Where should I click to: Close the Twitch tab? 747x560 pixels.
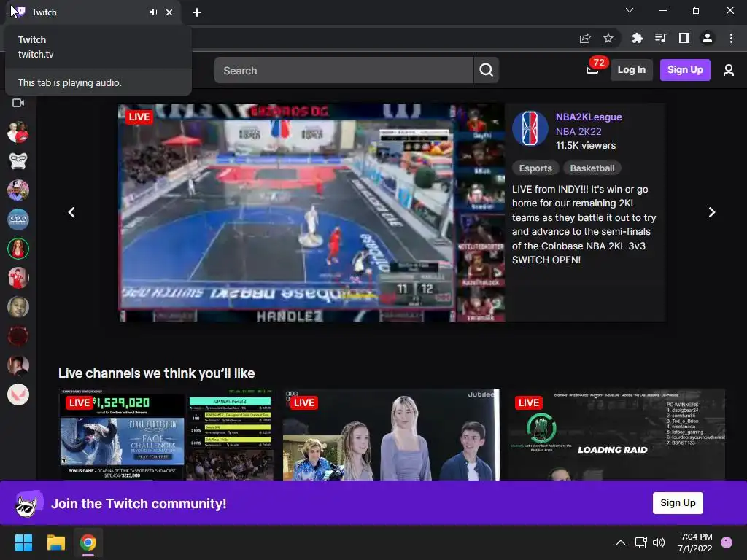[169, 12]
